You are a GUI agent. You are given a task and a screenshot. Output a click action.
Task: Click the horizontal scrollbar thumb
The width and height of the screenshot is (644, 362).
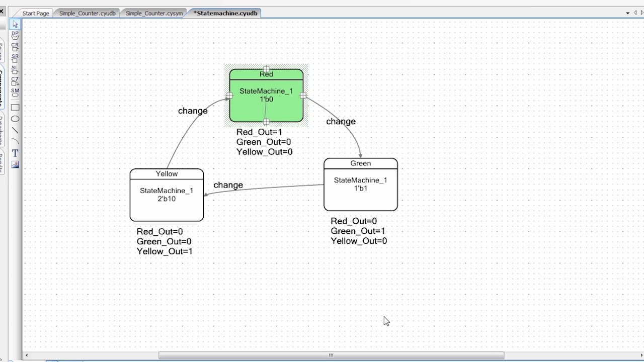pyautogui.click(x=331, y=355)
